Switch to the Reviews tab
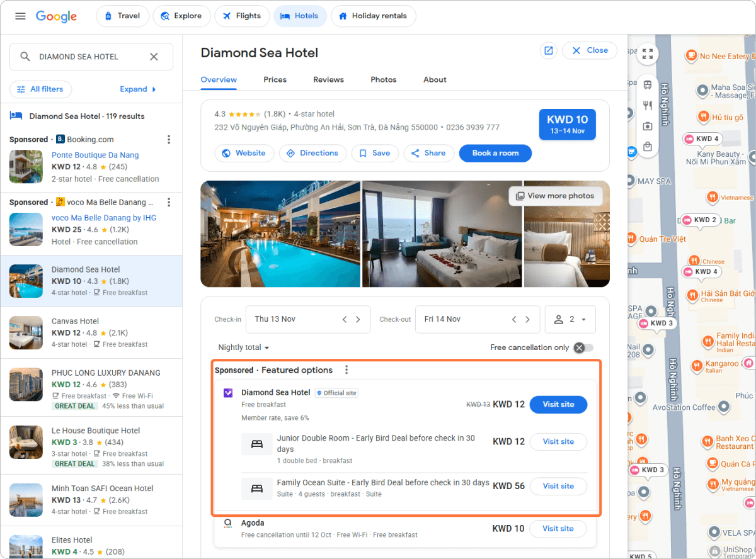Screen dimensions: 756x559 pos(328,79)
